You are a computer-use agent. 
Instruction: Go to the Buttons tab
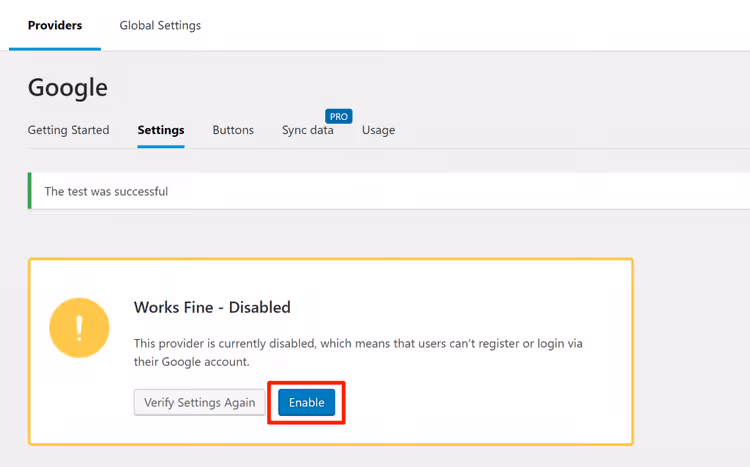click(233, 130)
